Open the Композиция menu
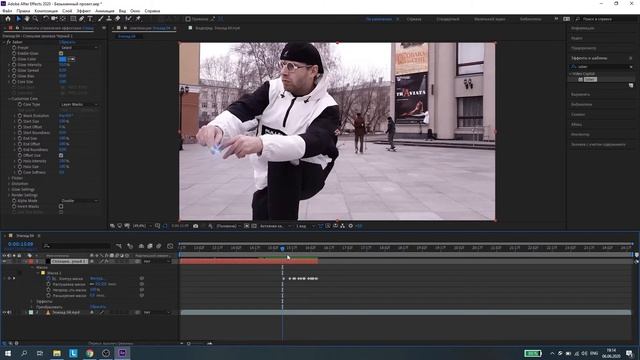Image resolution: width=640 pixels, height=360 pixels. tap(46, 11)
